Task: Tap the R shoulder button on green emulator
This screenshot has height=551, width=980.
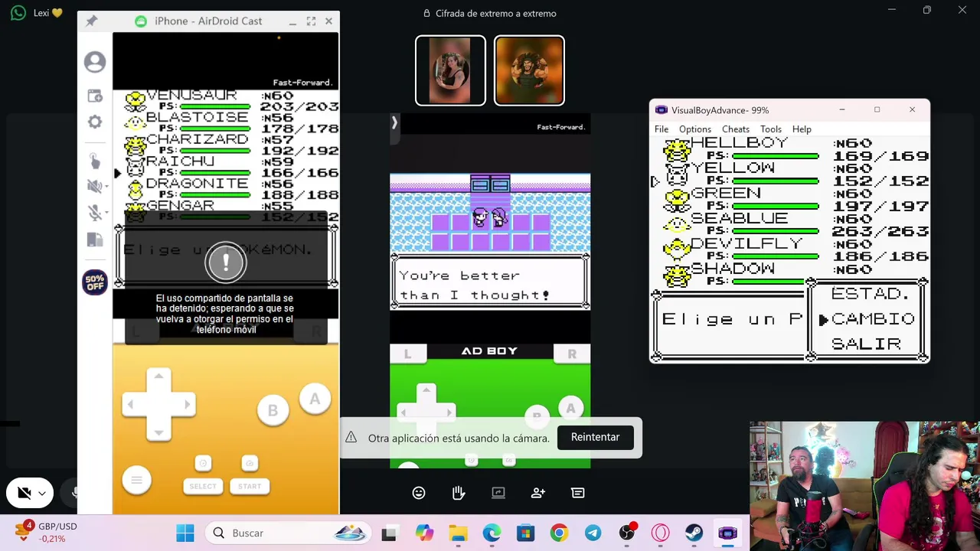Action: [x=572, y=354]
